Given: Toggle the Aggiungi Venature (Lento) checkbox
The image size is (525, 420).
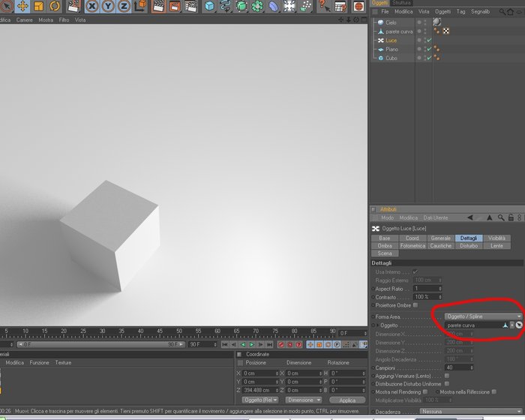Looking at the screenshot, I should 447,376.
